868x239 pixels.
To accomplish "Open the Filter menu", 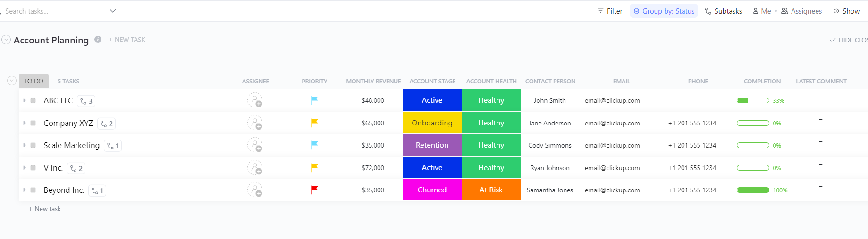I will [610, 11].
